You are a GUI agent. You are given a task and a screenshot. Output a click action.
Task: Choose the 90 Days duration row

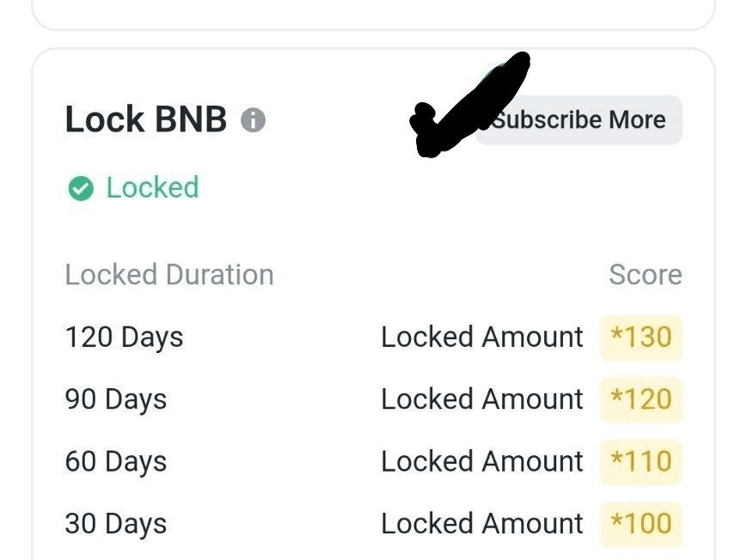coord(115,399)
